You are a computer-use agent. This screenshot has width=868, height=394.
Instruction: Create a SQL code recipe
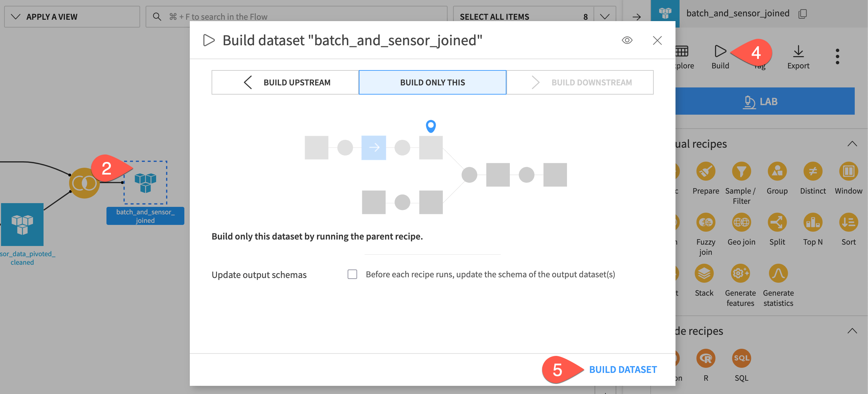tap(741, 359)
